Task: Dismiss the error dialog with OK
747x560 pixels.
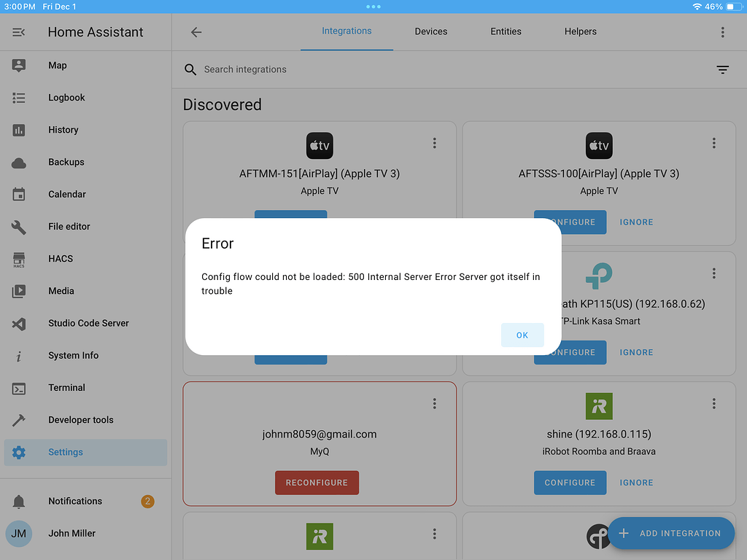Action: click(522, 335)
